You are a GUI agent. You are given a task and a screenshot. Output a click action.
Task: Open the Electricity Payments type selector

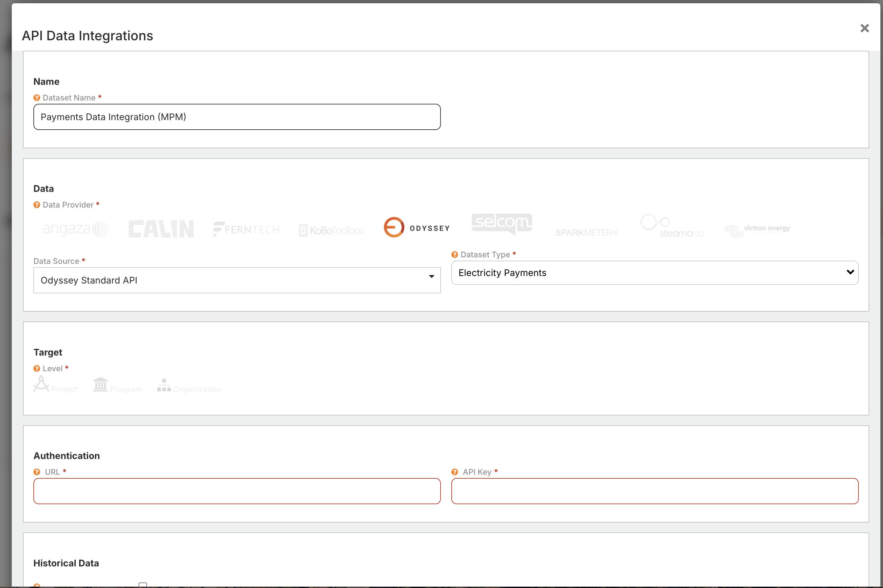point(654,273)
